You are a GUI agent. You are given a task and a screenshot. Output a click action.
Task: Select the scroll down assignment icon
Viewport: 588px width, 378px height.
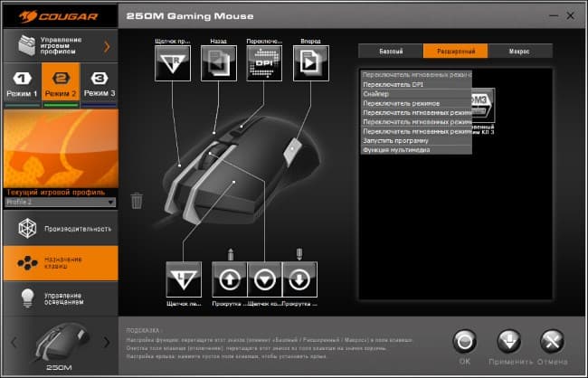tap(299, 279)
